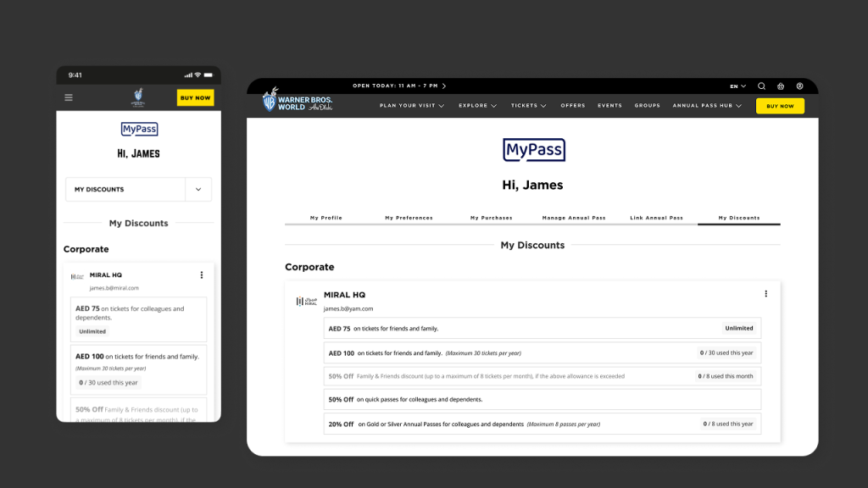The image size is (868, 488).
Task: Click mobile MIRAL HQ title
Action: click(106, 275)
